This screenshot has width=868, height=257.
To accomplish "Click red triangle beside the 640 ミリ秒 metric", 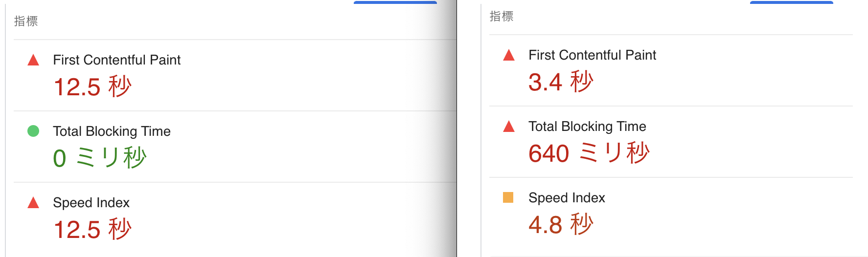I will coord(509,127).
